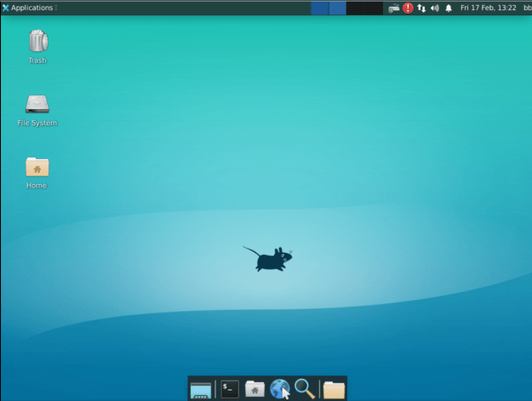Select the File System desktop icon
Viewport: 532px width, 401px height.
coord(37,104)
